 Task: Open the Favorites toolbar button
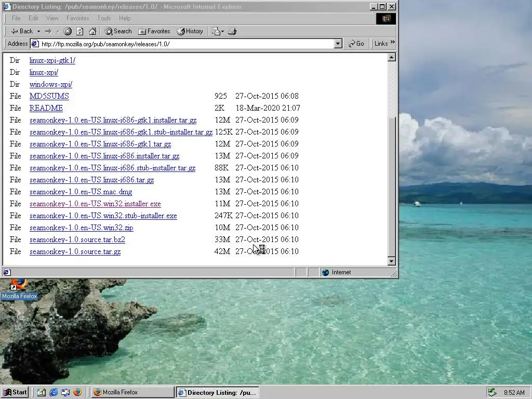point(154,31)
